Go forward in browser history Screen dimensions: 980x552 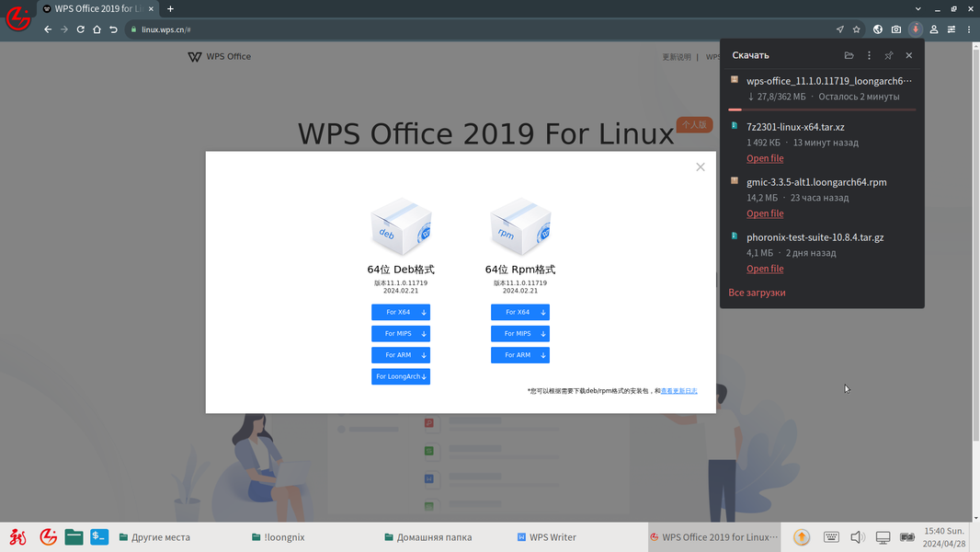[x=64, y=29]
